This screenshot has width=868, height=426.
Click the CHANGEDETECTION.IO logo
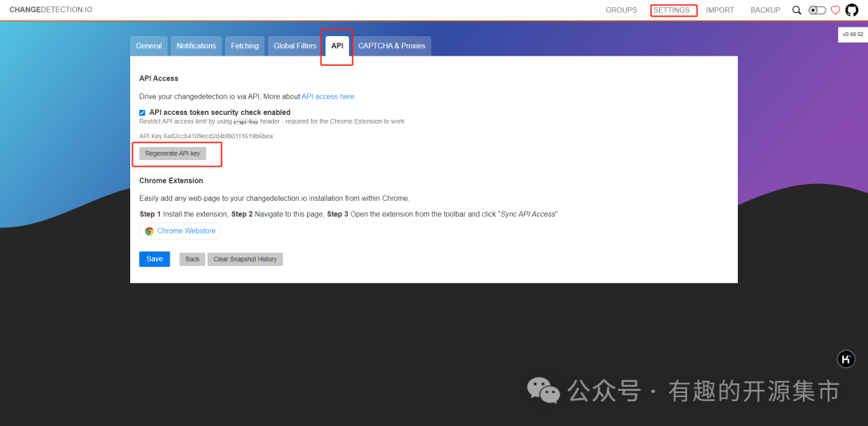51,10
